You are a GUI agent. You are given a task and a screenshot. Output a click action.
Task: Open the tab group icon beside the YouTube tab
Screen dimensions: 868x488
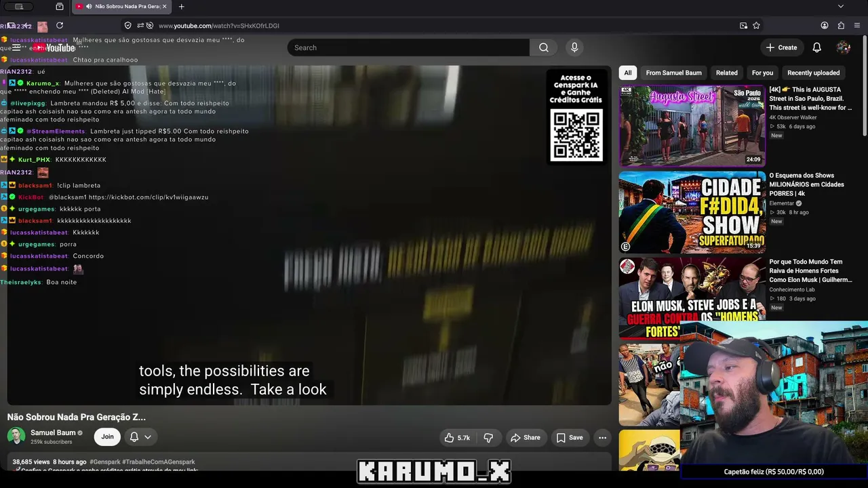pos(60,7)
